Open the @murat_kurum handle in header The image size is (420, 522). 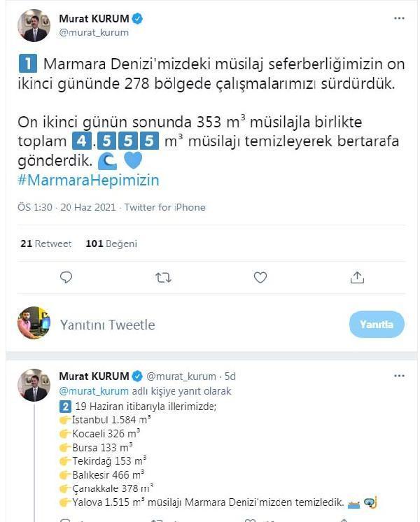point(94,32)
